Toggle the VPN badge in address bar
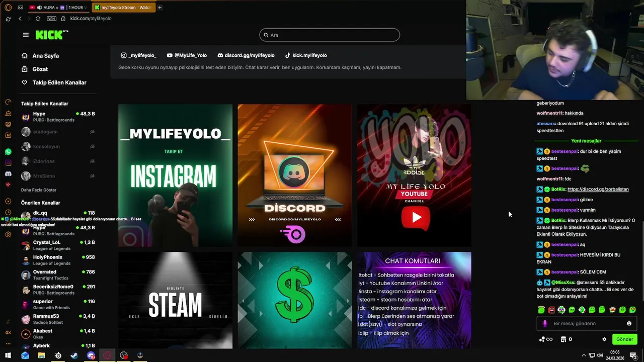 (51, 19)
